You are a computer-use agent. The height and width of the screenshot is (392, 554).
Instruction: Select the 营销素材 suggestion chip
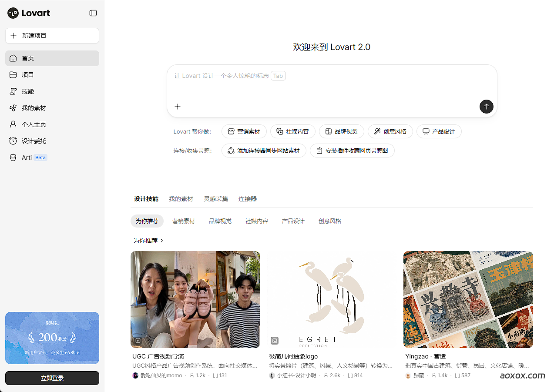point(244,131)
